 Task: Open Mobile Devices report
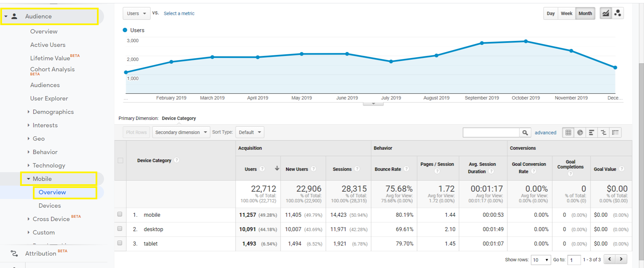(x=50, y=206)
